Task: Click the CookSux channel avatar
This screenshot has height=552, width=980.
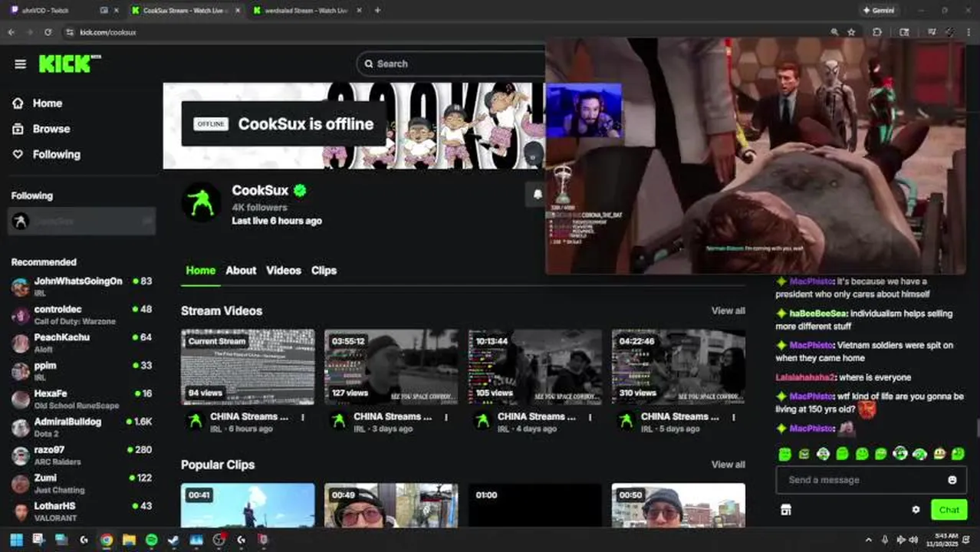Action: 201,202
